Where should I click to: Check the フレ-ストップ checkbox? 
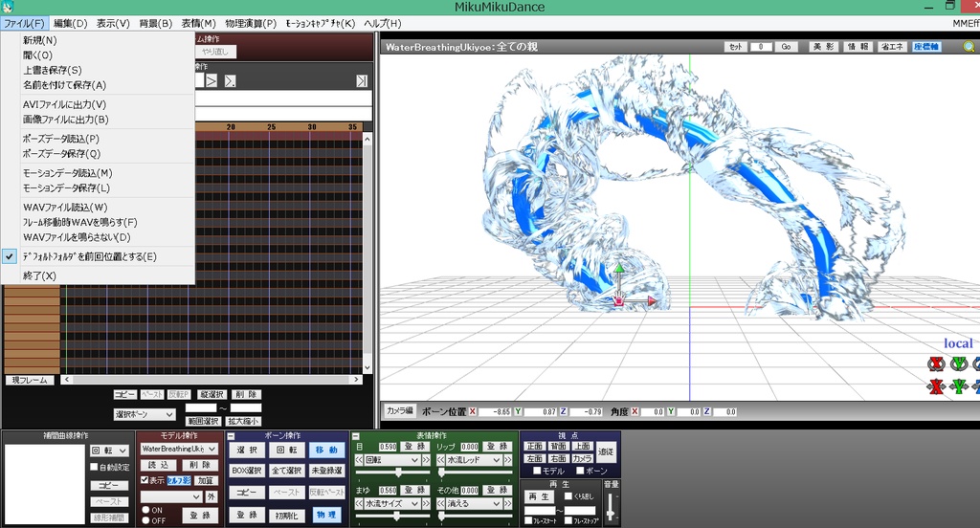click(568, 520)
